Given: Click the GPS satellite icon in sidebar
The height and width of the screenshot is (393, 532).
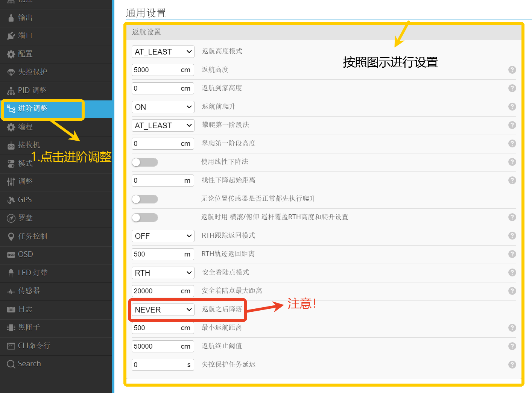Looking at the screenshot, I should pos(11,200).
